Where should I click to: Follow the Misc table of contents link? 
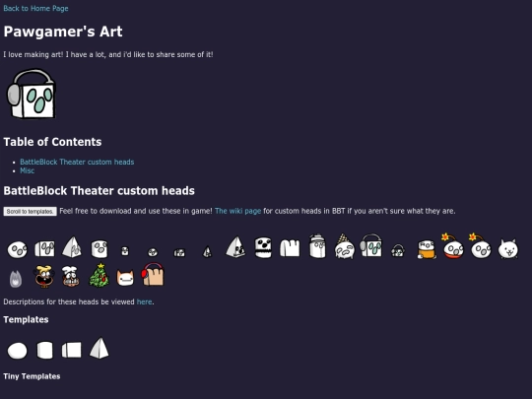coord(28,170)
